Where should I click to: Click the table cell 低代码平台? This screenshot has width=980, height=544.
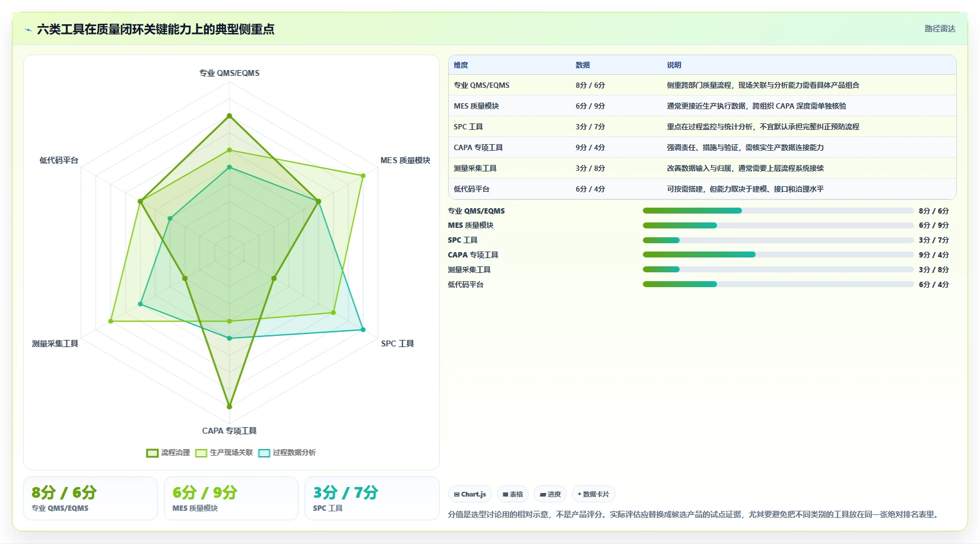pyautogui.click(x=471, y=189)
